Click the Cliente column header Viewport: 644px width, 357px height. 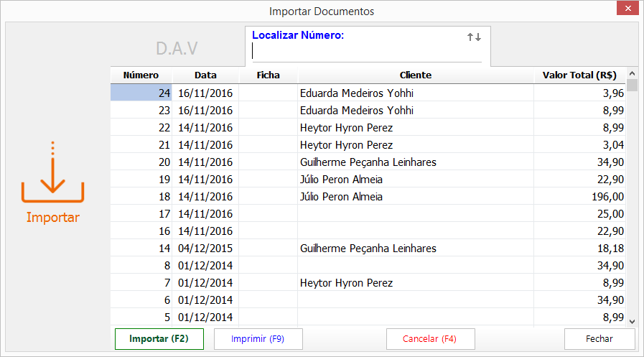(416, 75)
